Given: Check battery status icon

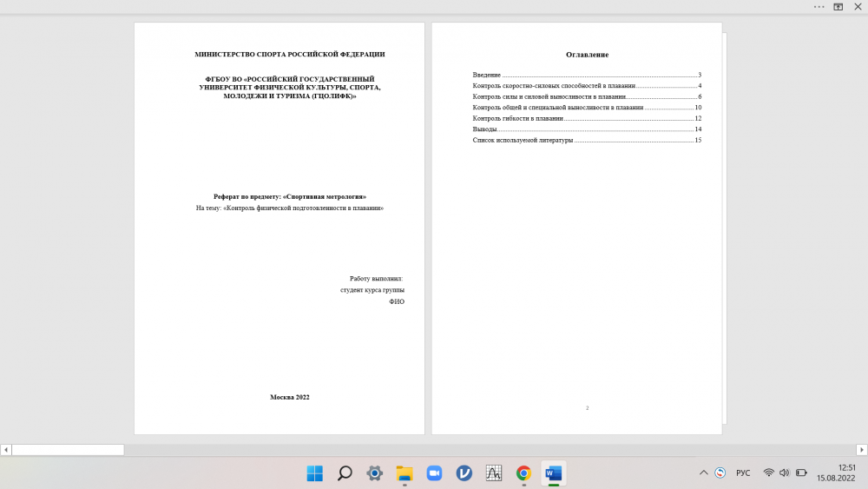Looking at the screenshot, I should tap(801, 473).
